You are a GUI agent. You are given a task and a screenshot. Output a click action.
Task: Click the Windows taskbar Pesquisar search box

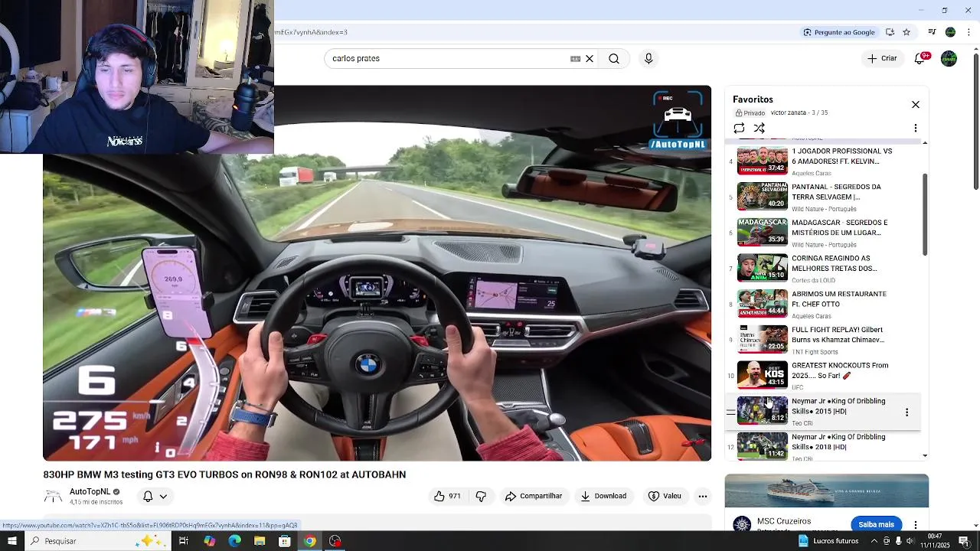coord(98,541)
